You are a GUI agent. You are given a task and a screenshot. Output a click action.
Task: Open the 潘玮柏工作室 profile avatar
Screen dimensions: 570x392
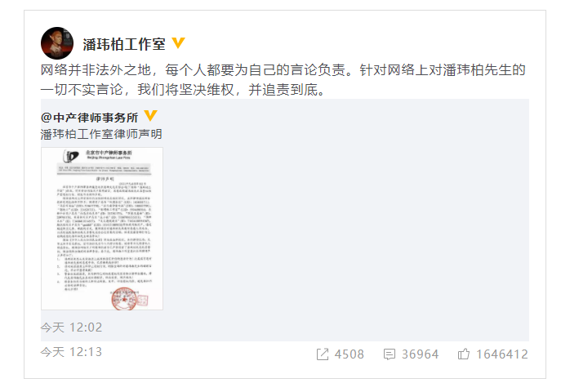(x=56, y=43)
